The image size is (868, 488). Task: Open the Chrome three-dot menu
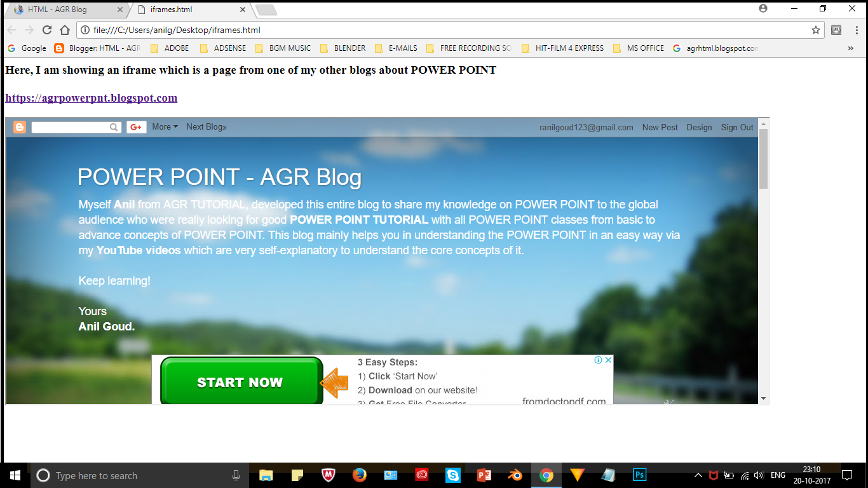click(x=856, y=30)
